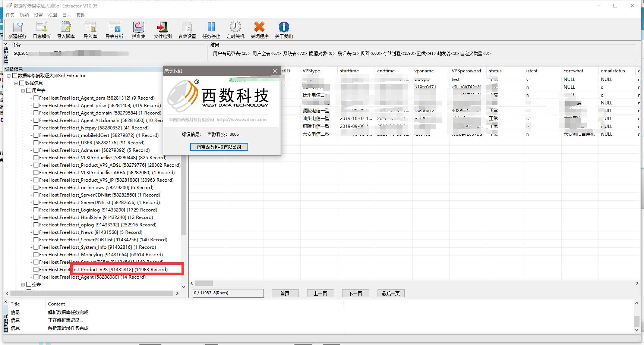Click the grid scroll-right arrow
The height and width of the screenshot is (345, 644).
(637, 283)
